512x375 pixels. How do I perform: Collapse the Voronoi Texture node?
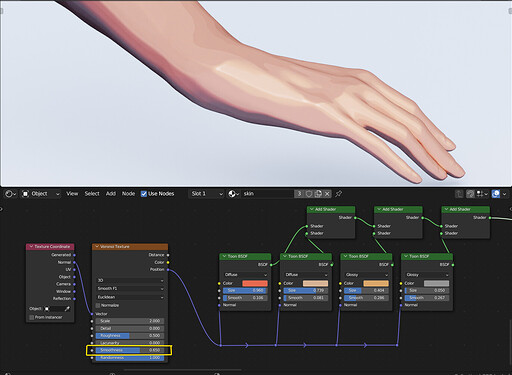[97, 247]
